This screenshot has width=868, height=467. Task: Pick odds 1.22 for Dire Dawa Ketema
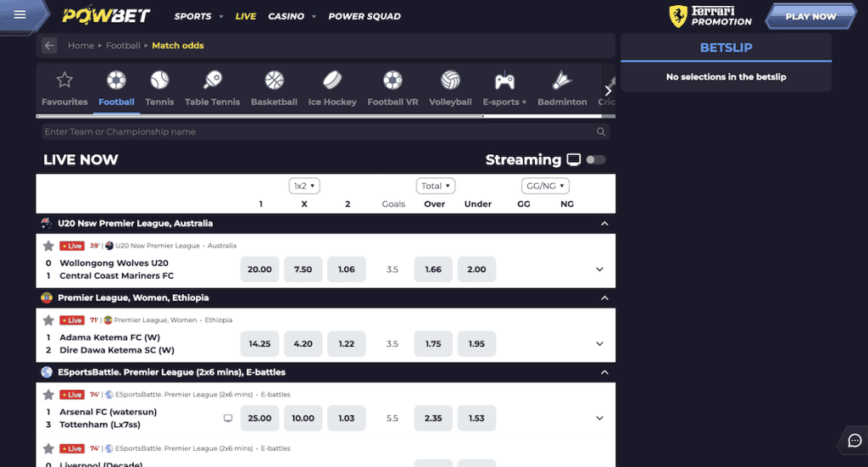347,343
